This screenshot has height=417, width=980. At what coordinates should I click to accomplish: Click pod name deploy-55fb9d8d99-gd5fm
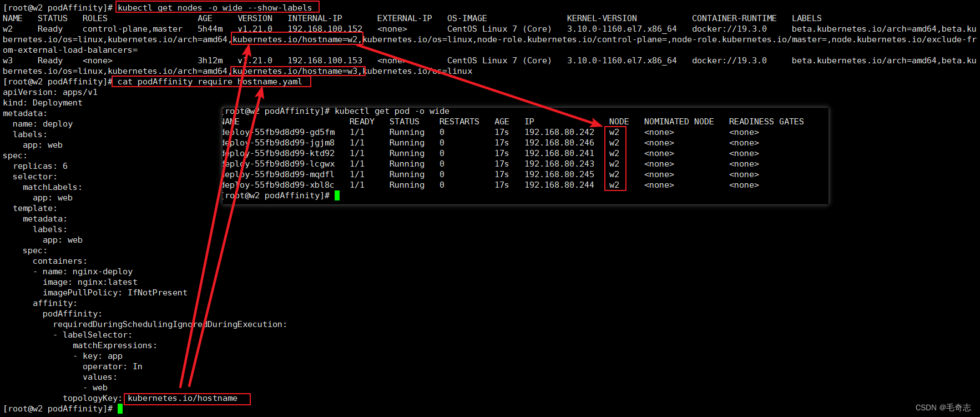[x=279, y=132]
